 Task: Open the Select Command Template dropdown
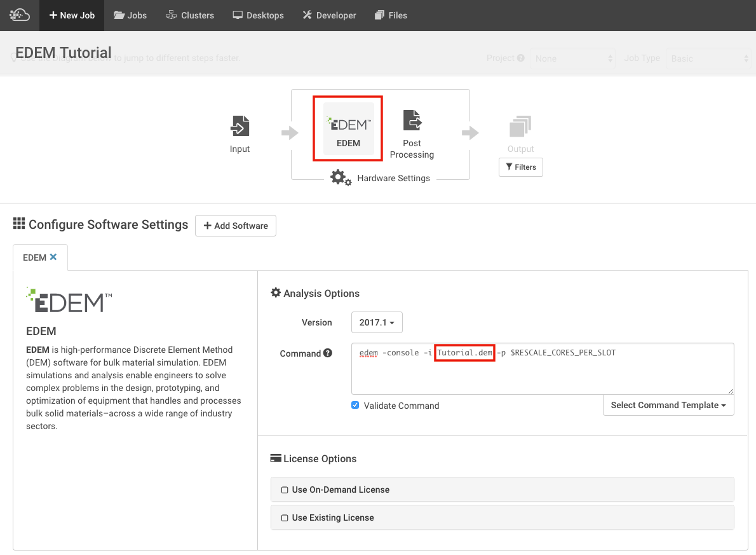tap(668, 406)
